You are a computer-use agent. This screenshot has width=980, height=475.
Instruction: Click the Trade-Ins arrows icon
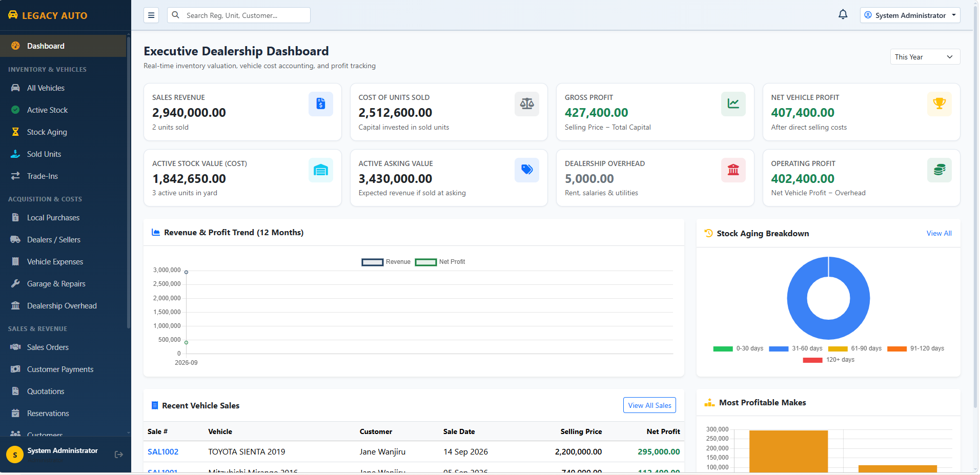pyautogui.click(x=15, y=176)
